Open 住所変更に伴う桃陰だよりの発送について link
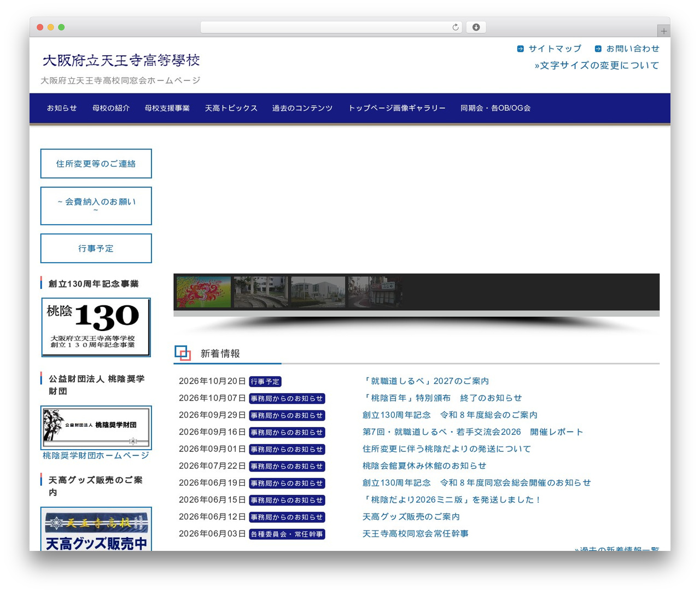This screenshot has width=700, height=593. click(447, 449)
